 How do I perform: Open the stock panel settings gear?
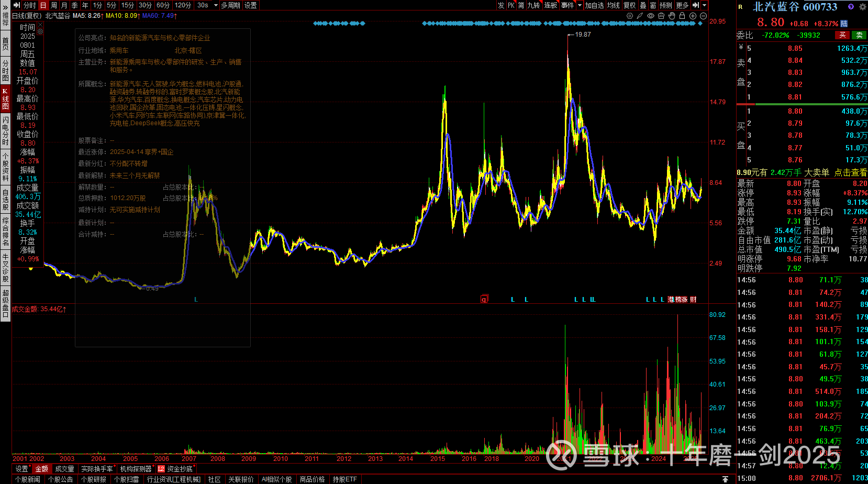862,7
